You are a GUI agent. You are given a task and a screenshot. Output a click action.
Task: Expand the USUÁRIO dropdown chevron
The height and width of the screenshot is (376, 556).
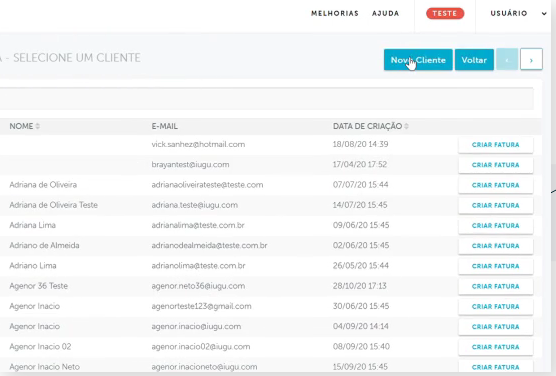544,13
